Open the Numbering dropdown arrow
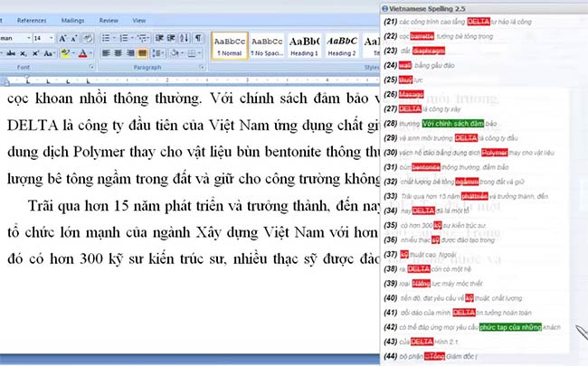This screenshot has height=366, width=588. tap(132, 38)
